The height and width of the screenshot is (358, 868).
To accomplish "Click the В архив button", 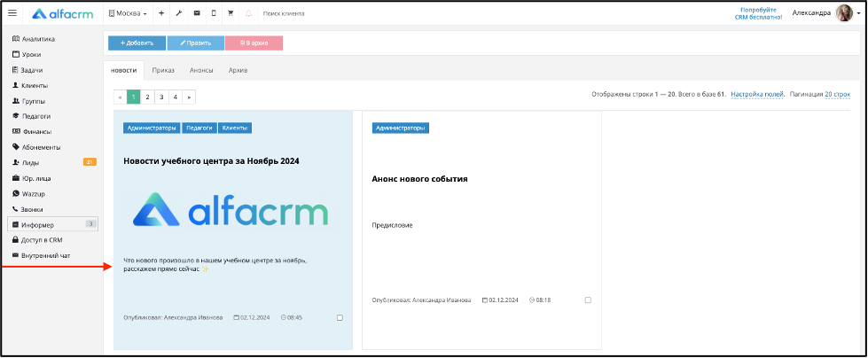I will [x=254, y=43].
